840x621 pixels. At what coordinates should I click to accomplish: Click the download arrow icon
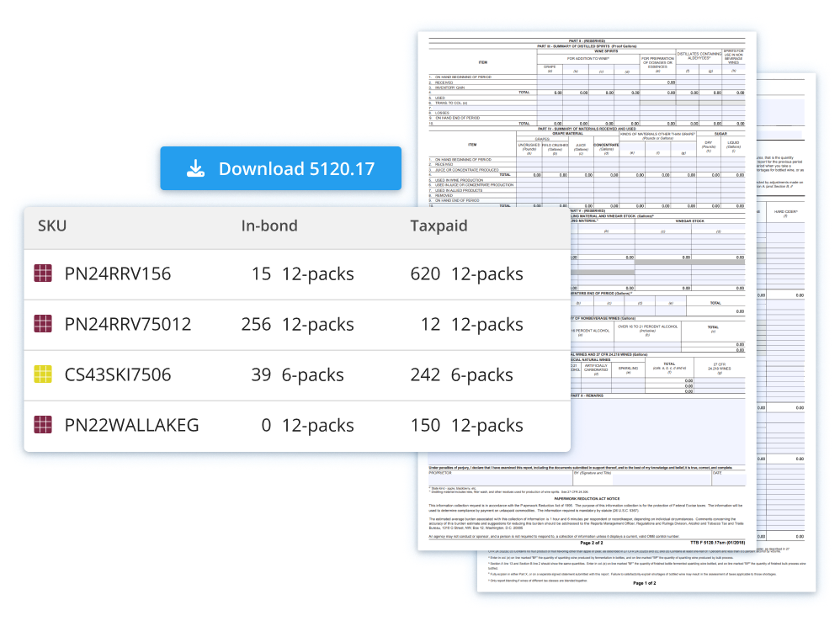point(195,169)
